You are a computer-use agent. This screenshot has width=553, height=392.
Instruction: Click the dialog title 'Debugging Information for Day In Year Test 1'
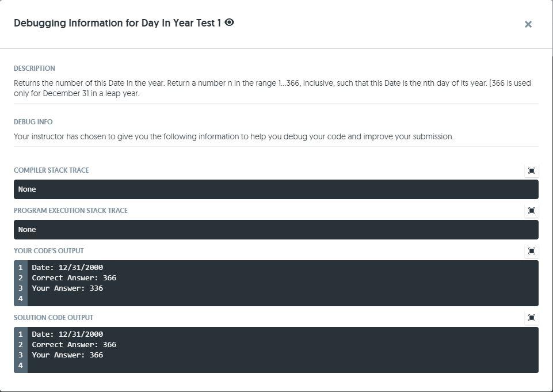pyautogui.click(x=117, y=23)
